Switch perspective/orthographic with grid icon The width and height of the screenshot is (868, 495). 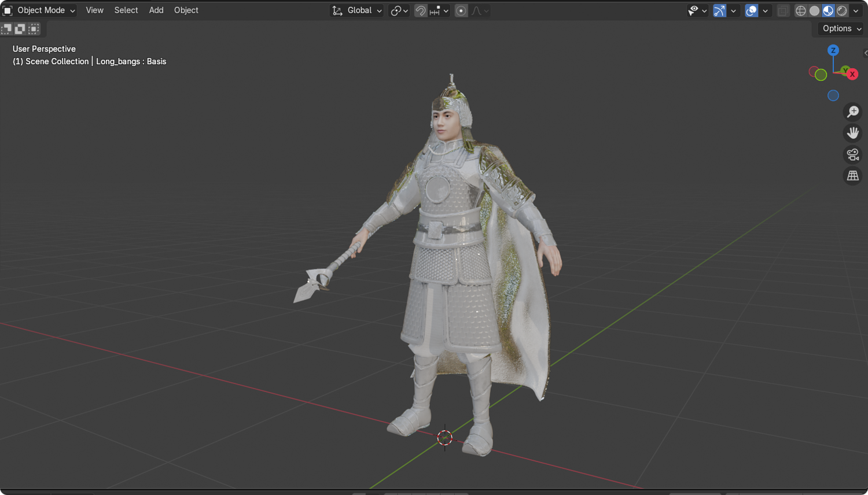[x=853, y=176]
